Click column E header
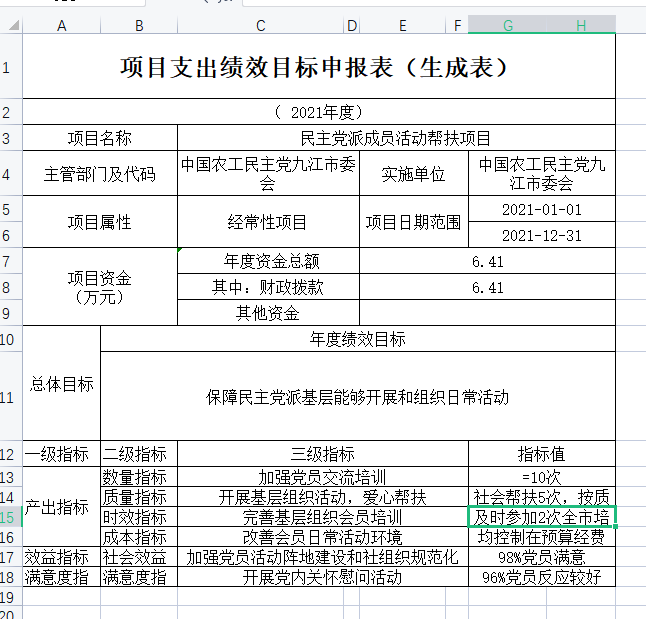646x619 pixels. coord(402,25)
